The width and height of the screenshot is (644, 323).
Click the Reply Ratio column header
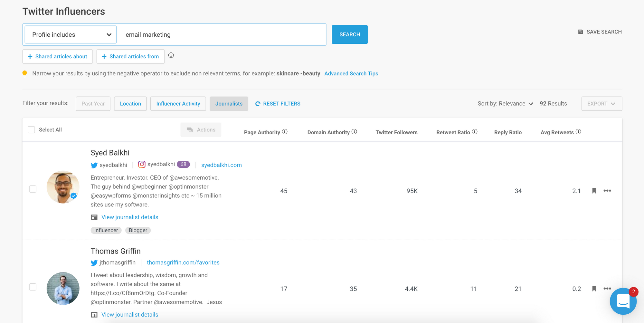coord(508,132)
